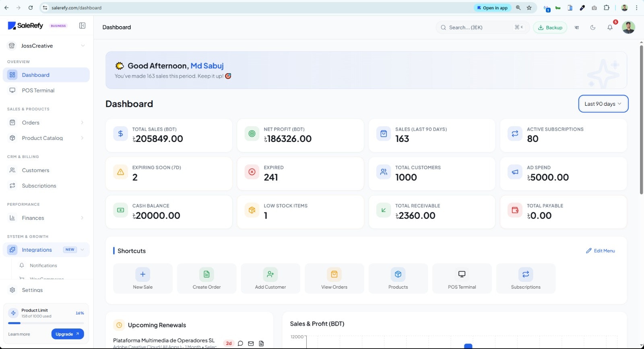
Task: Click the Net Profit target icon
Action: 252,133
